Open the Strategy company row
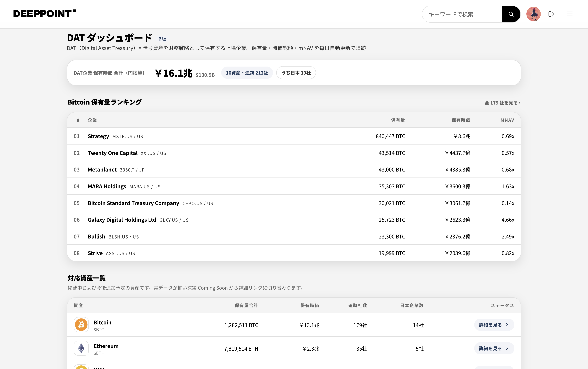 pyautogui.click(x=294, y=136)
